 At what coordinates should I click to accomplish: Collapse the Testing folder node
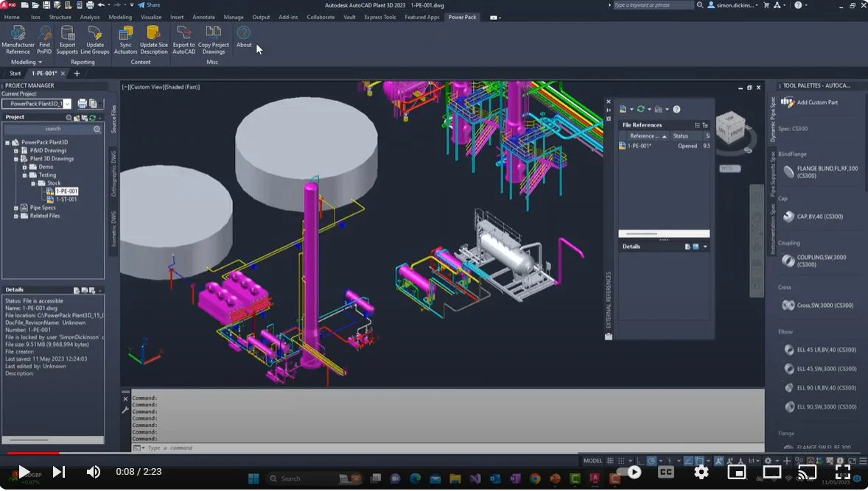pyautogui.click(x=24, y=175)
